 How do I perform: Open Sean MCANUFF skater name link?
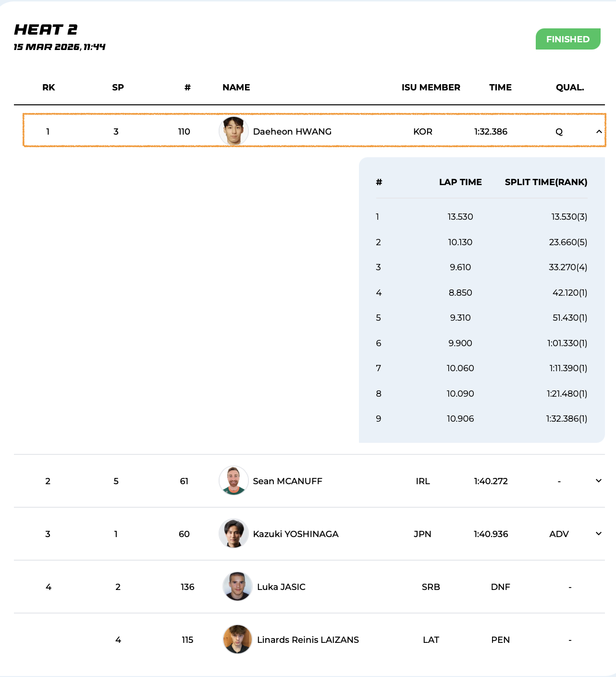(x=287, y=481)
